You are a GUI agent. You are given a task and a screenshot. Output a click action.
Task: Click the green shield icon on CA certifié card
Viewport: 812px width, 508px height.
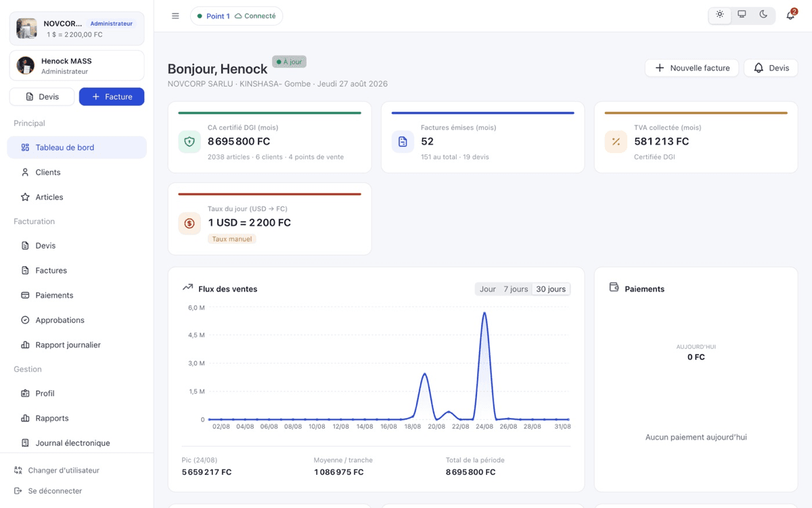point(189,142)
